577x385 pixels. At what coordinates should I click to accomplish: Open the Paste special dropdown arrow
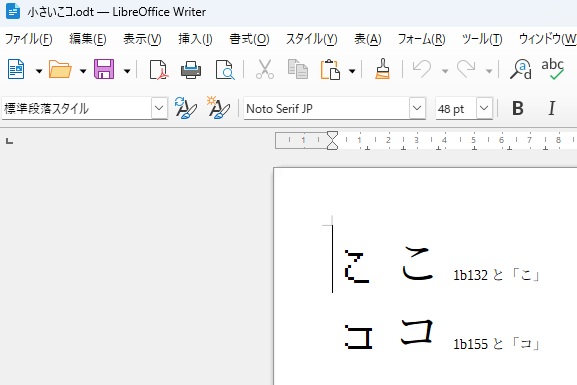coord(352,71)
